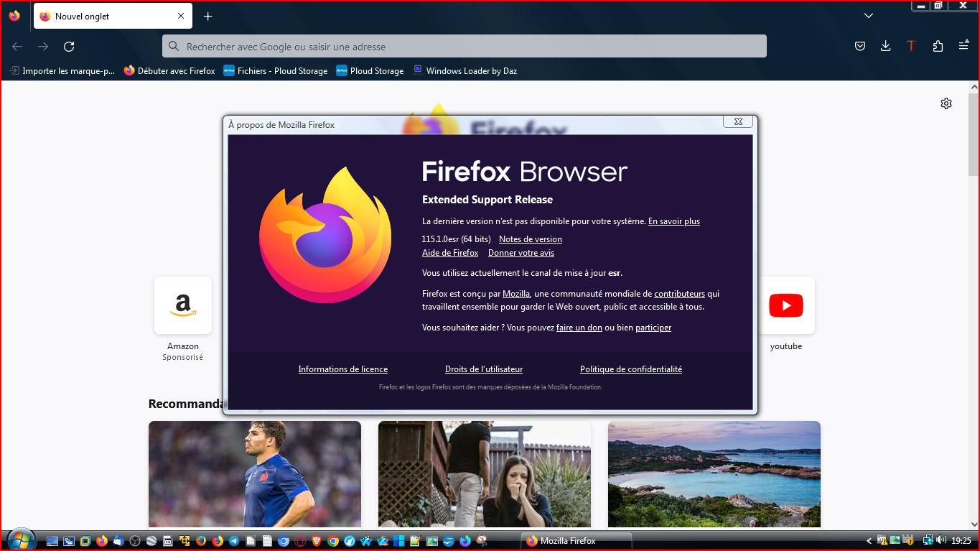Open the rugby player article thumbnail
This screenshot has width=980, height=551.
point(255,474)
